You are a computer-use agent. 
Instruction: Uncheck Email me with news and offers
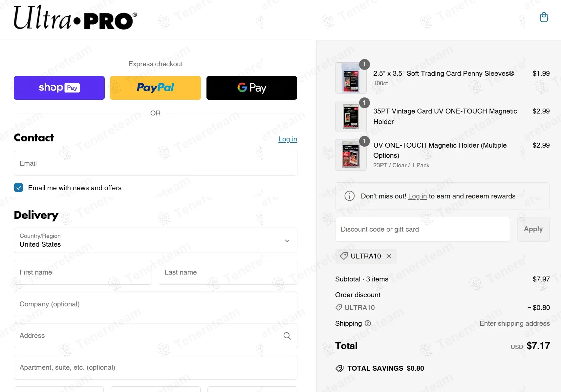(19, 188)
